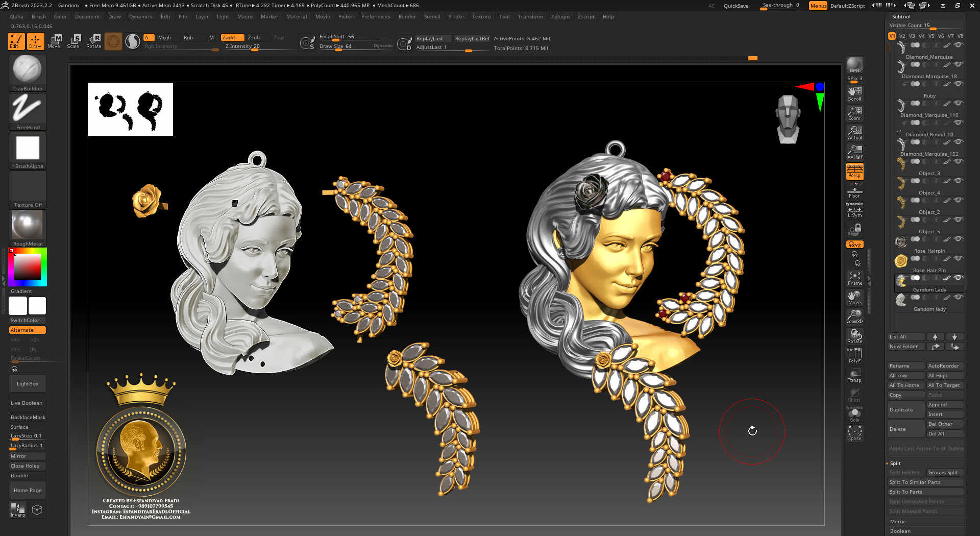
Task: Click the Frame view icon
Action: point(854,278)
